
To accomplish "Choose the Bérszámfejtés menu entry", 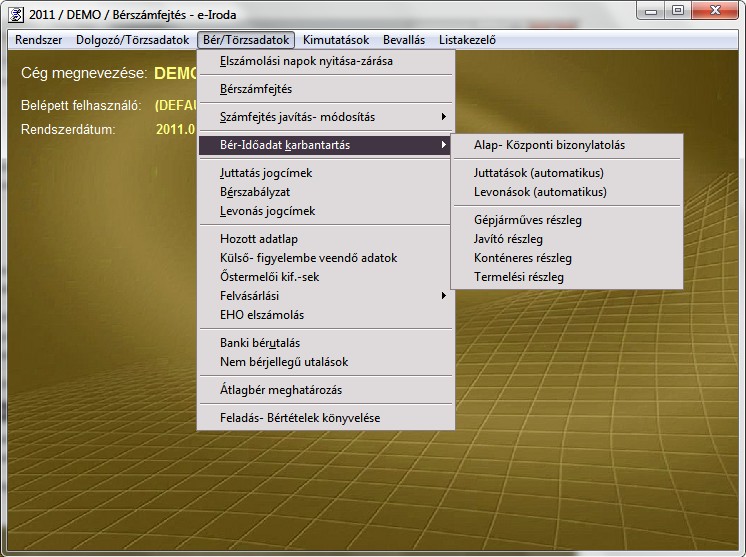I will coord(256,89).
